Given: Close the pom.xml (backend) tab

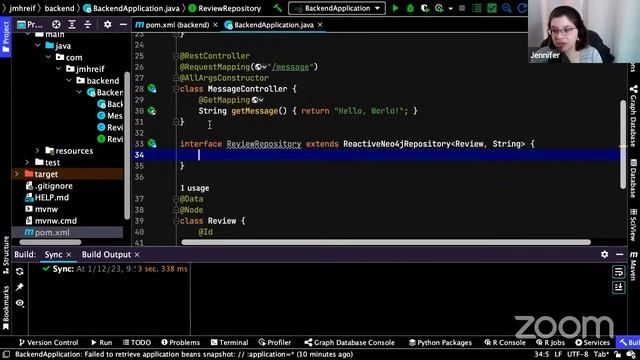Looking at the screenshot, I should [x=215, y=25].
